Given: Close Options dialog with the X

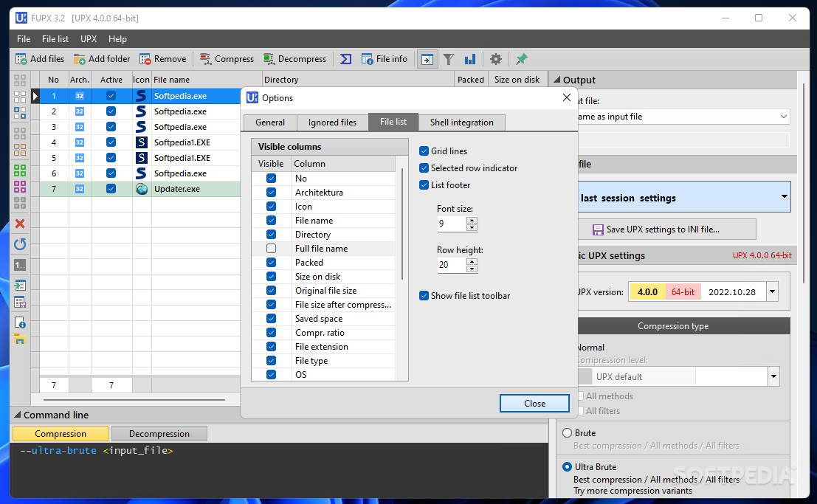Looking at the screenshot, I should coord(566,97).
